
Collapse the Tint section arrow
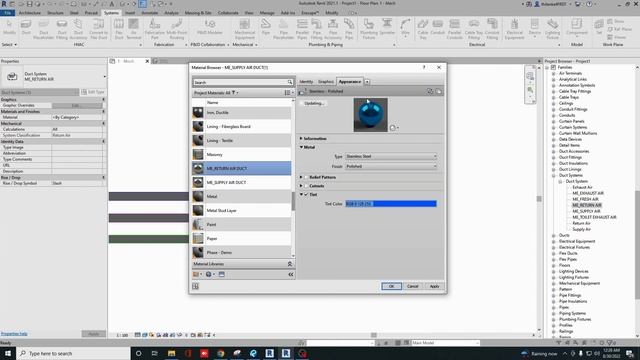pos(301,195)
